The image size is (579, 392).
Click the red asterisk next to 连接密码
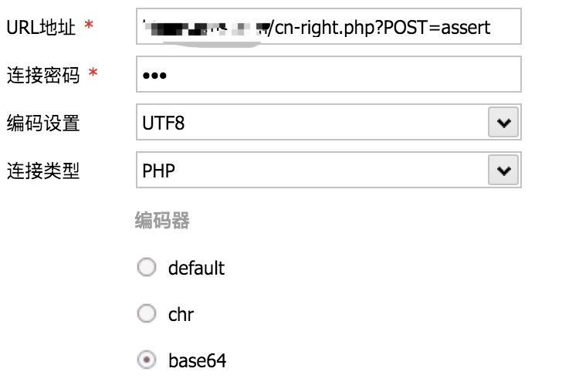(x=93, y=75)
